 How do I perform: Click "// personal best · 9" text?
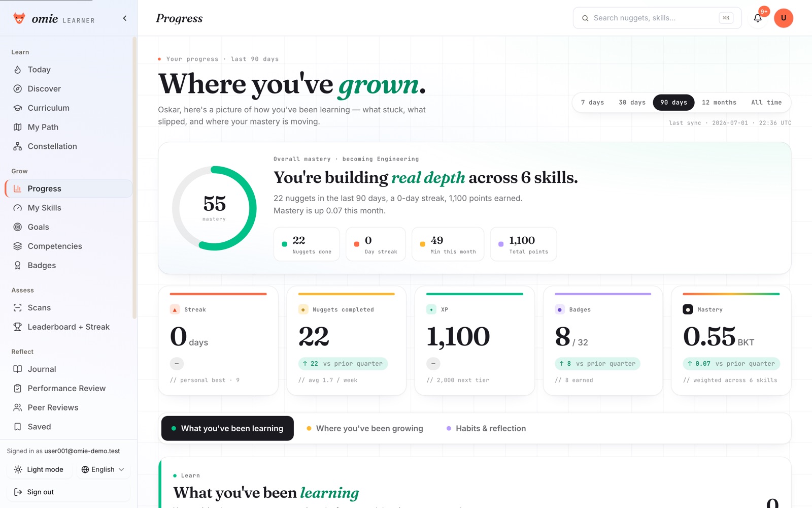click(205, 380)
